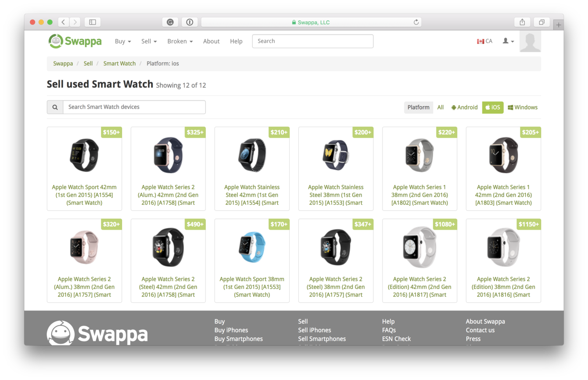
Task: Reload the page with refresh icon
Action: (416, 22)
